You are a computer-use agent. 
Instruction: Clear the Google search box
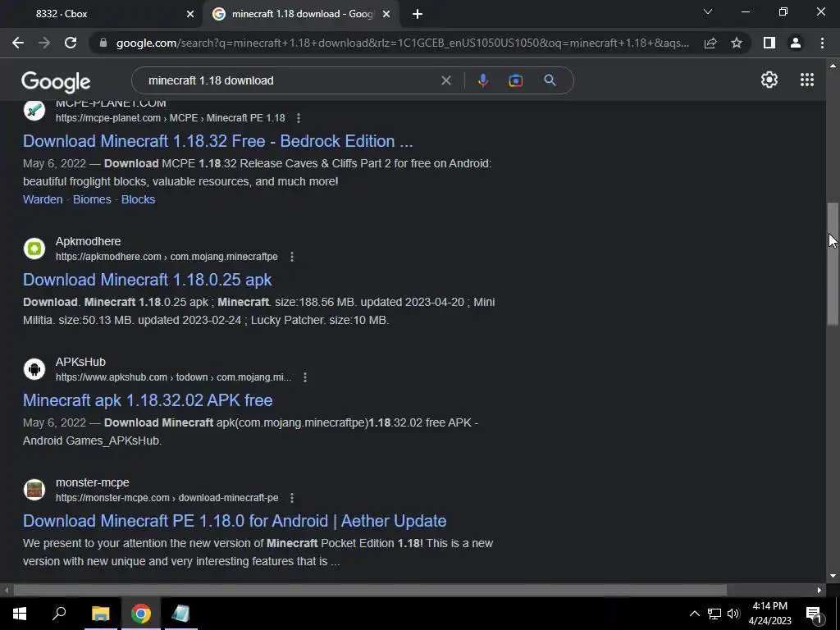coord(445,80)
